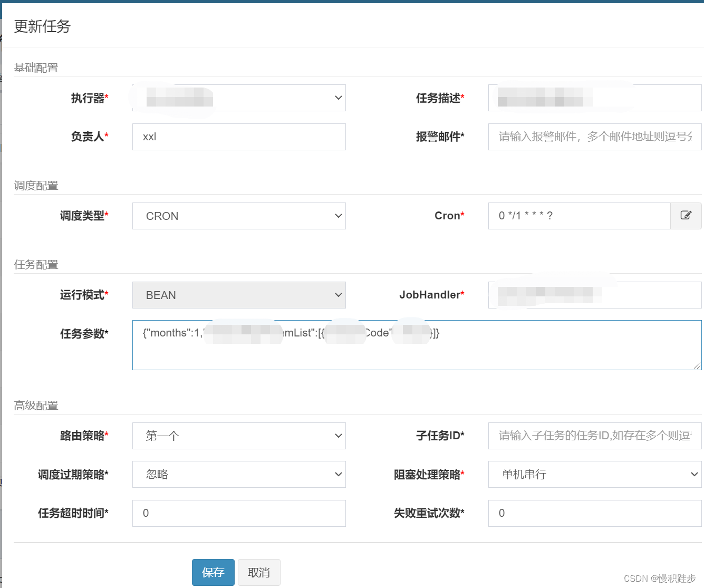The height and width of the screenshot is (588, 704).
Task: Expand the 阻塞处理策略 dropdown showing 单机串行
Action: click(x=595, y=475)
